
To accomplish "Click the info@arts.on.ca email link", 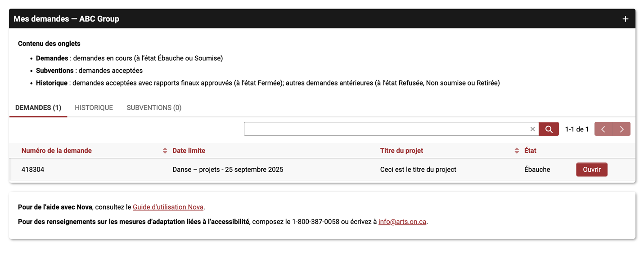I will (x=402, y=222).
